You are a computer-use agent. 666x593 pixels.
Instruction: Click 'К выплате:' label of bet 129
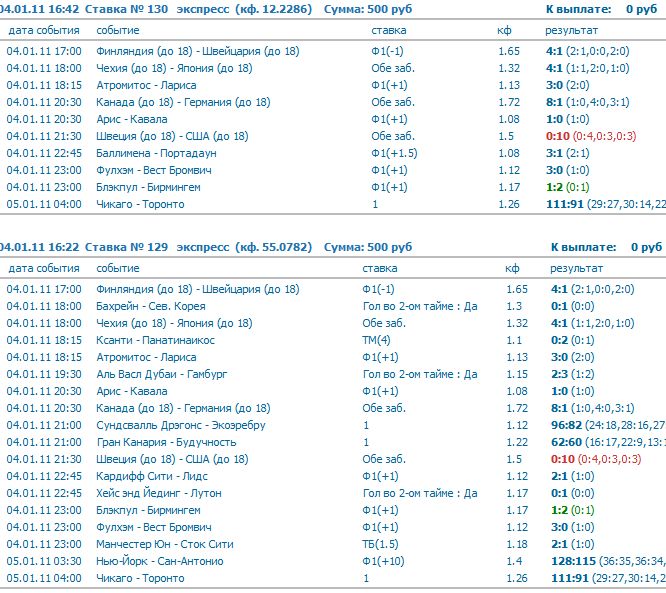[584, 247]
